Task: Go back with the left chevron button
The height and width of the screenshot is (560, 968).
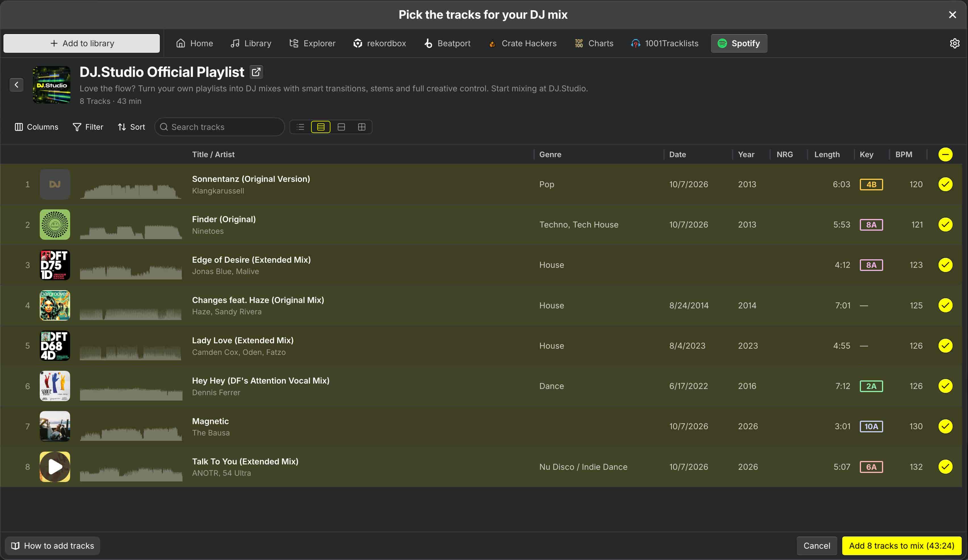Action: pyautogui.click(x=16, y=85)
